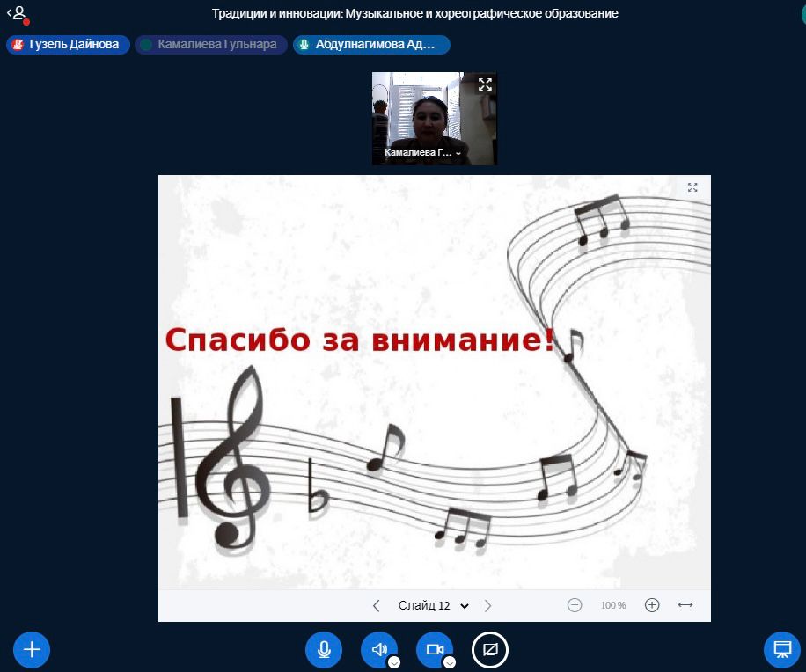Screen dimensions: 806x672
Task: Expand the webcam video to fullscreen
Action: (485, 84)
